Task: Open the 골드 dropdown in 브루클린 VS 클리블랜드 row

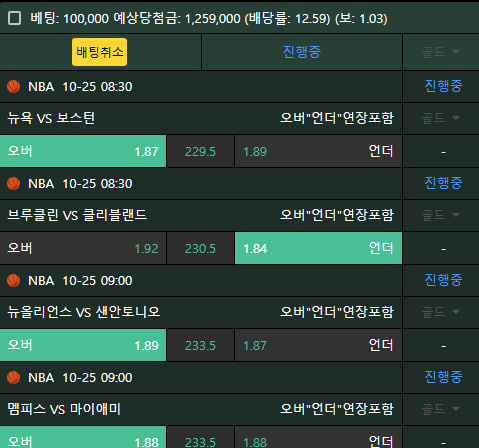Action: point(441,215)
